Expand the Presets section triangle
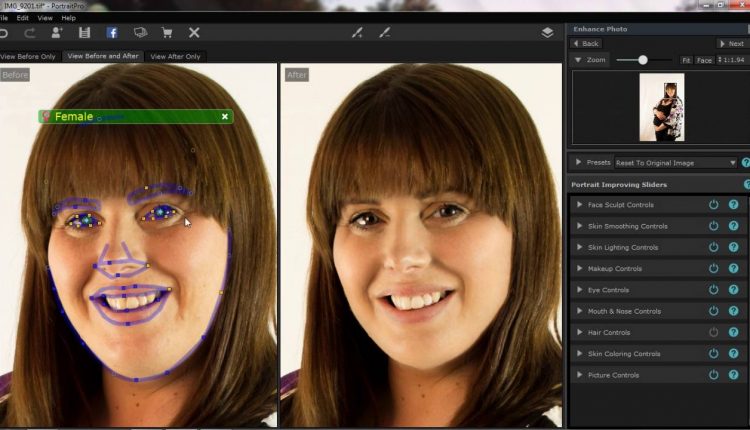The image size is (750, 430). [x=578, y=162]
